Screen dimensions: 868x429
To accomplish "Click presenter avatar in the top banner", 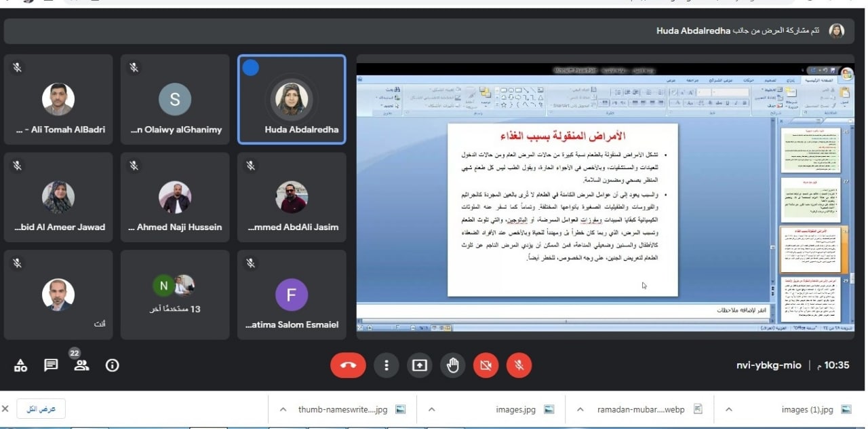I will tap(837, 31).
